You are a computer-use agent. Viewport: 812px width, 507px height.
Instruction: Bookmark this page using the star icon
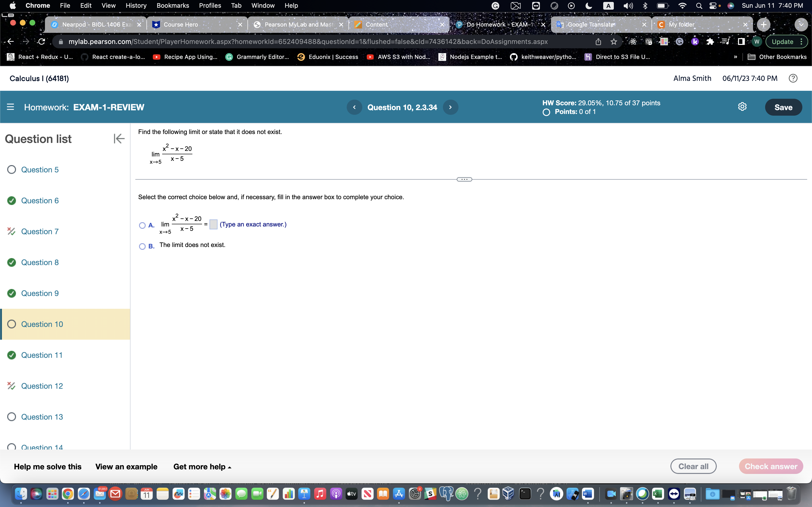(x=614, y=41)
